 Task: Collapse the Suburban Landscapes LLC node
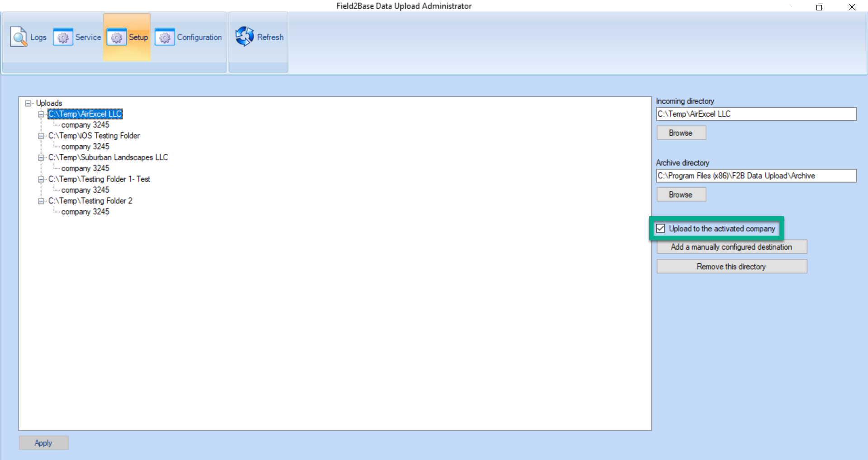tap(41, 157)
